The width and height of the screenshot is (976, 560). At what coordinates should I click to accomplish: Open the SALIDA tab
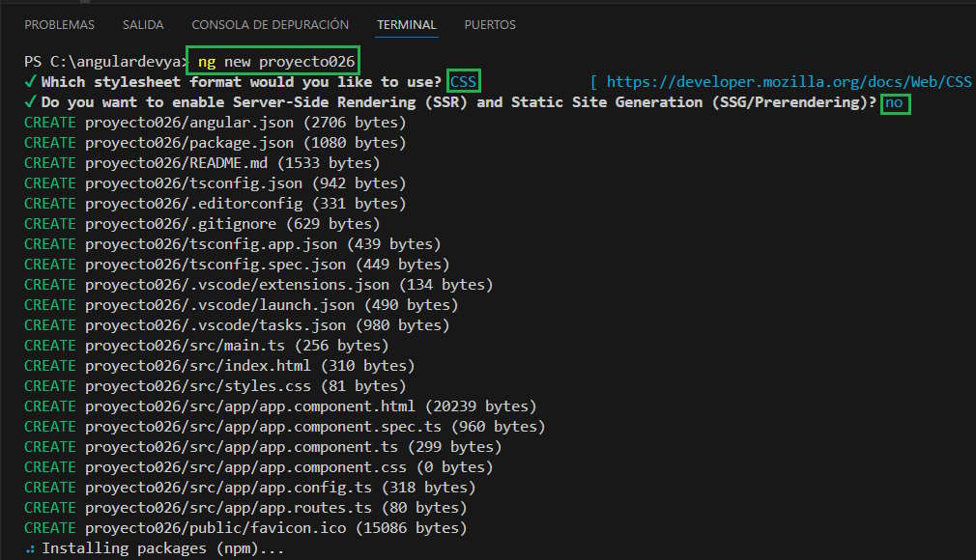click(x=143, y=25)
